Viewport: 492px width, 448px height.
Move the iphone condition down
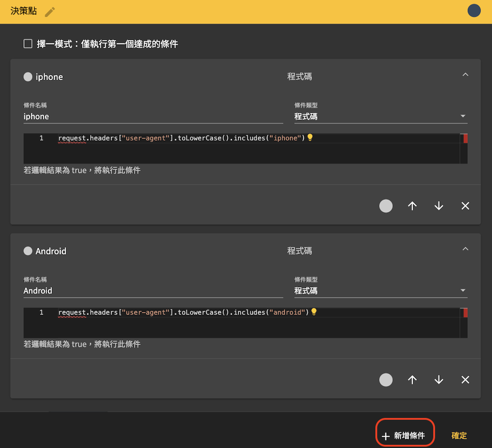pos(439,206)
